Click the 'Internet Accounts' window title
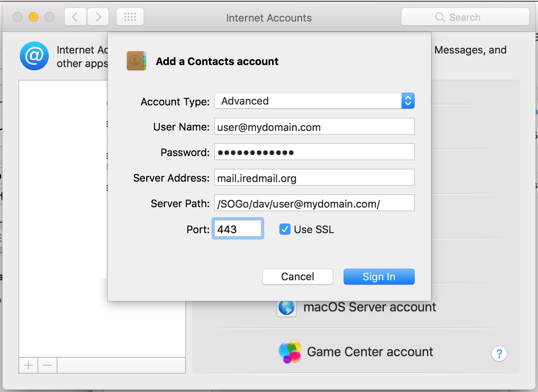The height and width of the screenshot is (392, 538). pyautogui.click(x=269, y=18)
